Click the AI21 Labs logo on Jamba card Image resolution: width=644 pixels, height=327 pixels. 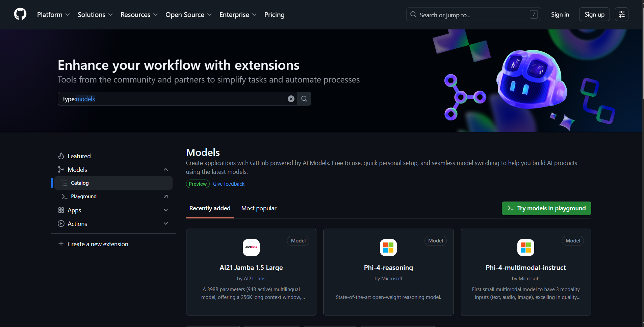tap(251, 247)
